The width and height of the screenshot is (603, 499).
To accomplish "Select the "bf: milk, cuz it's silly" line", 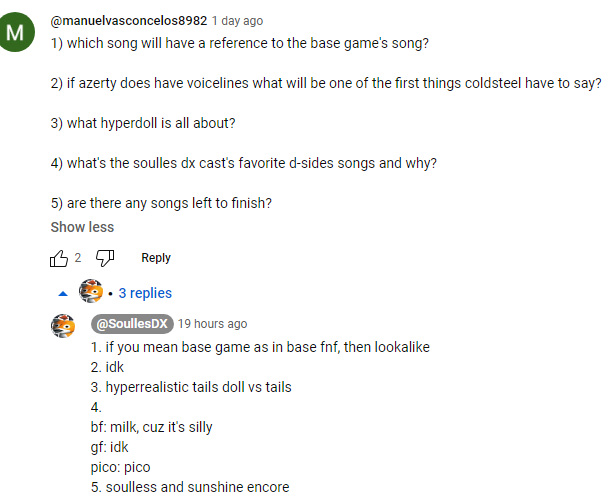I will (x=151, y=427).
